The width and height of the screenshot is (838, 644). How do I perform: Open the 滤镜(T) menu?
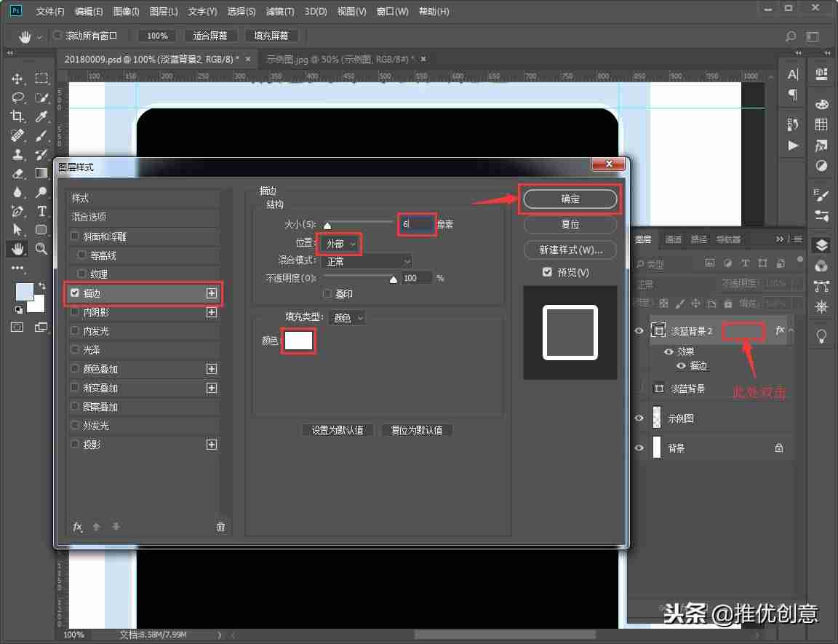click(280, 11)
